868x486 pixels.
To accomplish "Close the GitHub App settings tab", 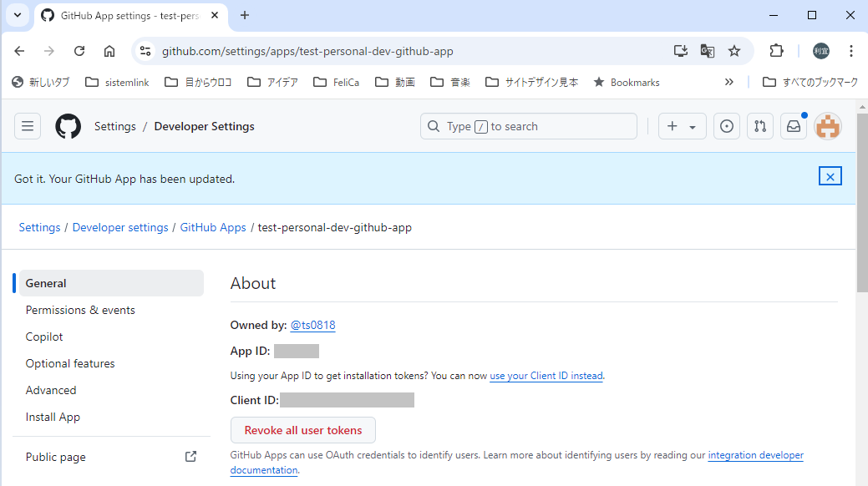I will point(215,16).
